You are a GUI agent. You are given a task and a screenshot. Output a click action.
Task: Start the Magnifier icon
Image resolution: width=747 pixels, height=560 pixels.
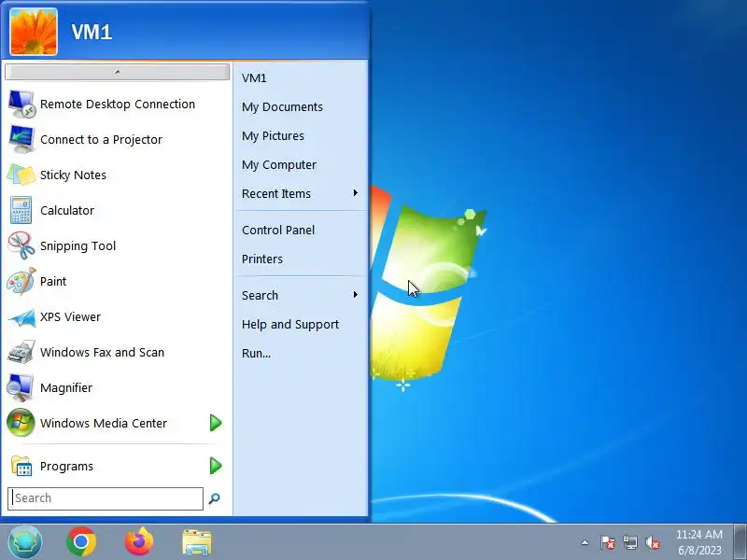[x=21, y=387]
